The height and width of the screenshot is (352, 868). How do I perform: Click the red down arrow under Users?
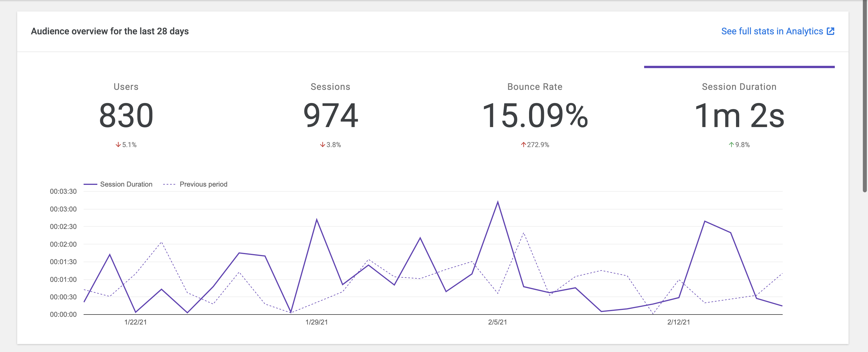pyautogui.click(x=118, y=145)
